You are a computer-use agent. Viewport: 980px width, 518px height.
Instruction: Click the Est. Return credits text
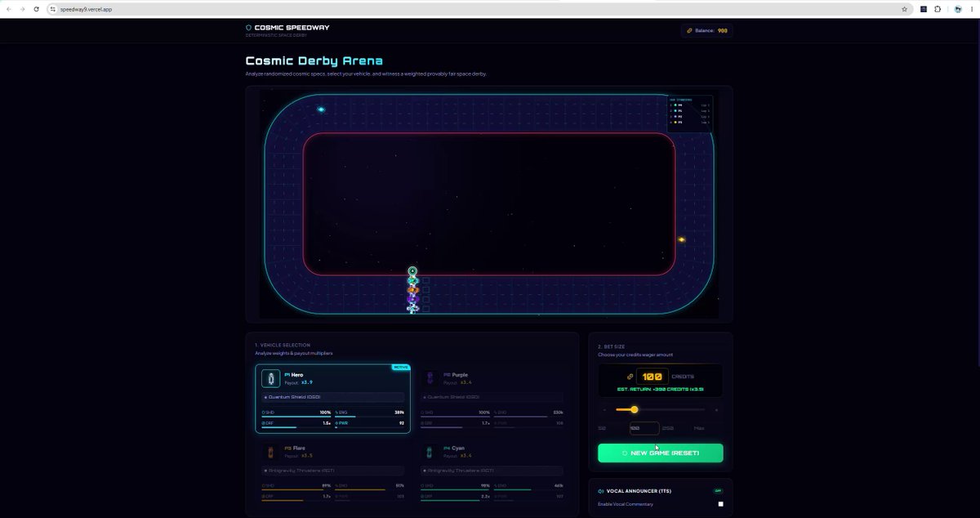pos(661,390)
